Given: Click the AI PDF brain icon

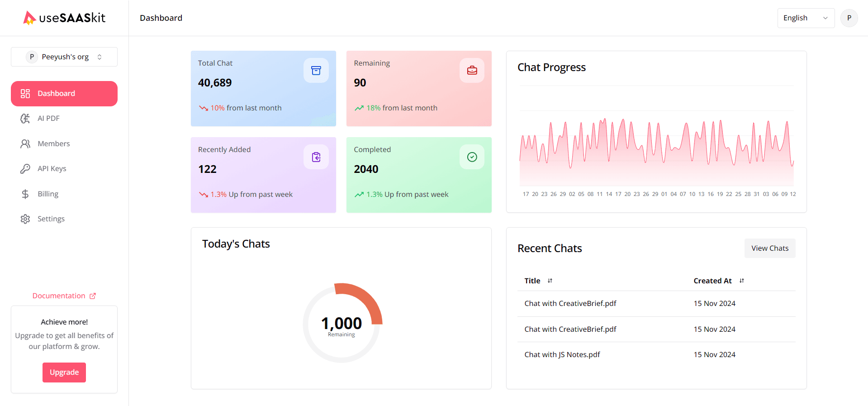Looking at the screenshot, I should 25,119.
